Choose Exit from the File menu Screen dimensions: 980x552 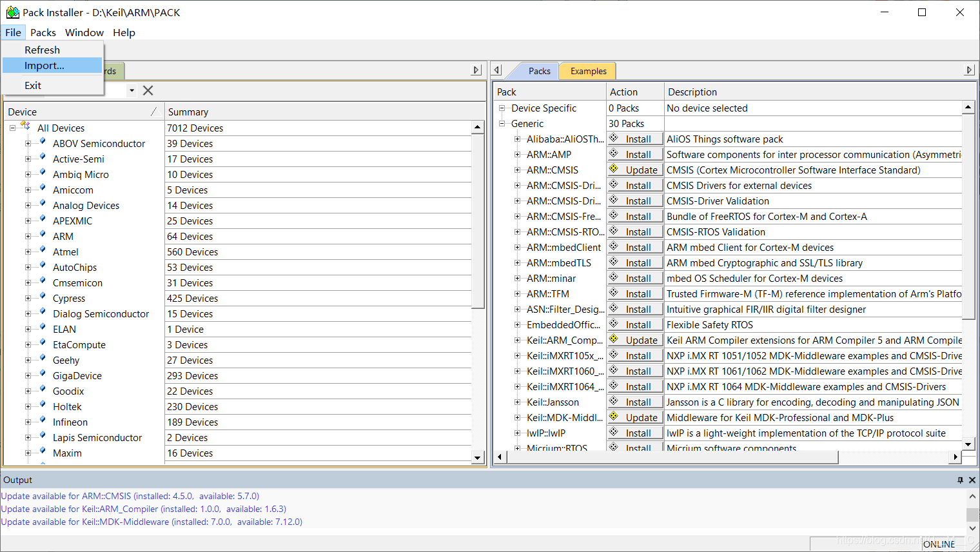point(52,85)
